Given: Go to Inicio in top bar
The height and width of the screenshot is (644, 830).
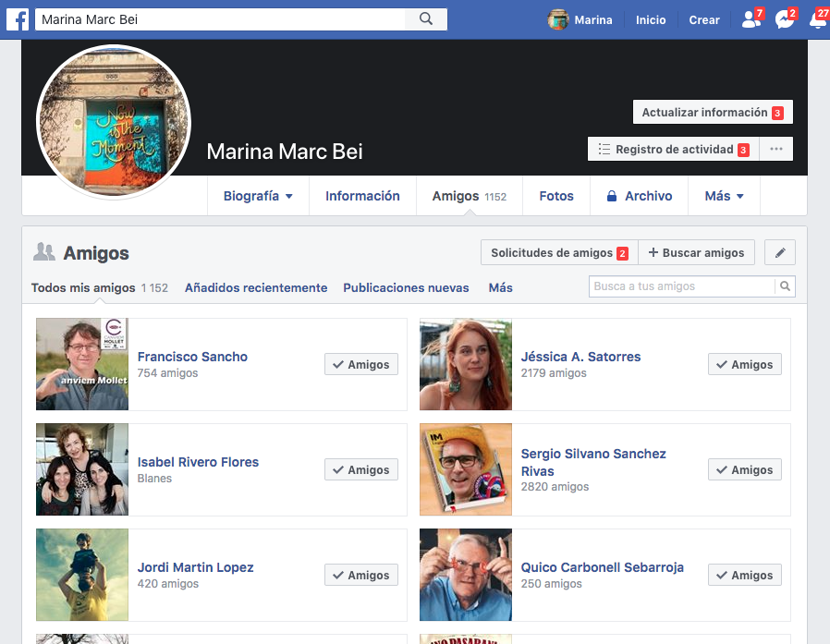Looking at the screenshot, I should pos(651,19).
